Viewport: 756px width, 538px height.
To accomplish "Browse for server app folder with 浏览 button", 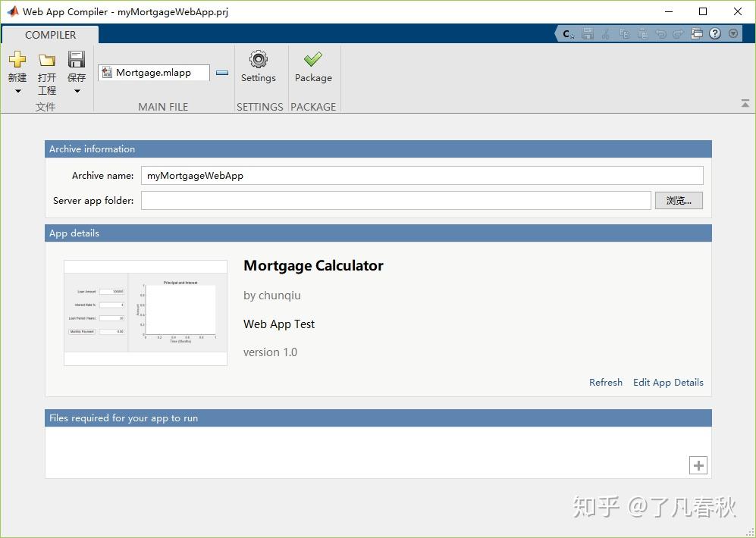I will [x=678, y=200].
